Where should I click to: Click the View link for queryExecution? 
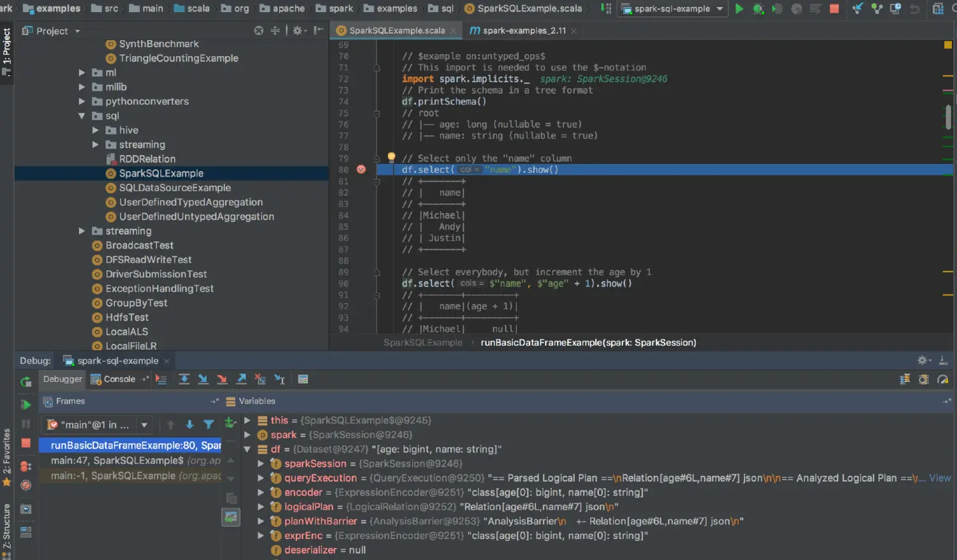coord(940,478)
